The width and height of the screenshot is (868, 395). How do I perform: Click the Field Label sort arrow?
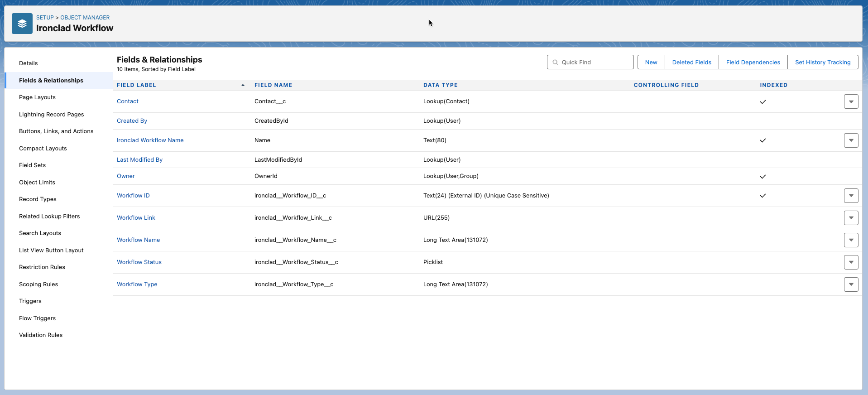pyautogui.click(x=243, y=85)
